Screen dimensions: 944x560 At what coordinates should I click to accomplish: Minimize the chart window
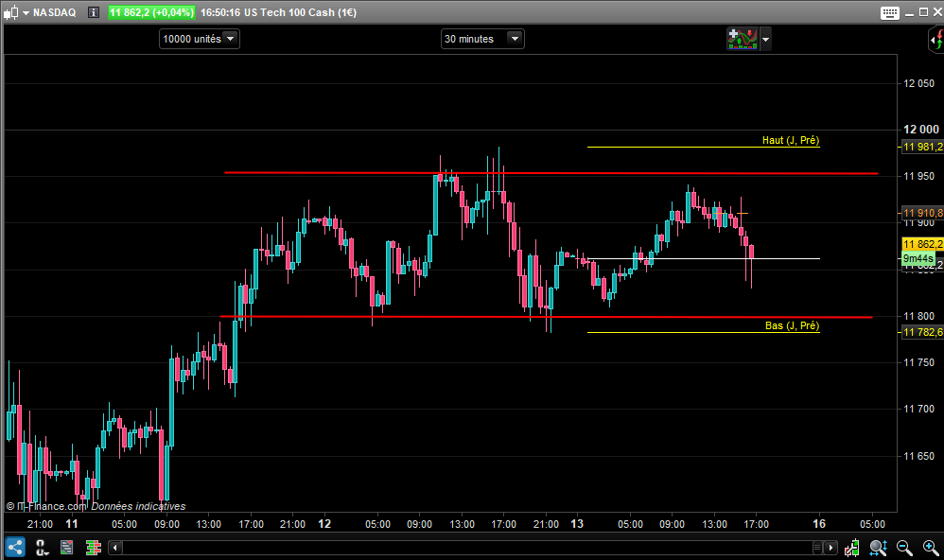910,12
